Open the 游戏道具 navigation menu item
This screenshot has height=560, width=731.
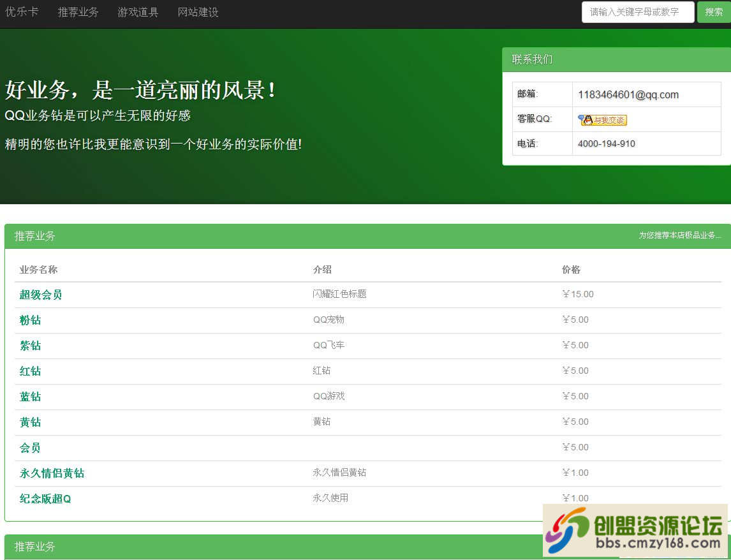(x=138, y=11)
